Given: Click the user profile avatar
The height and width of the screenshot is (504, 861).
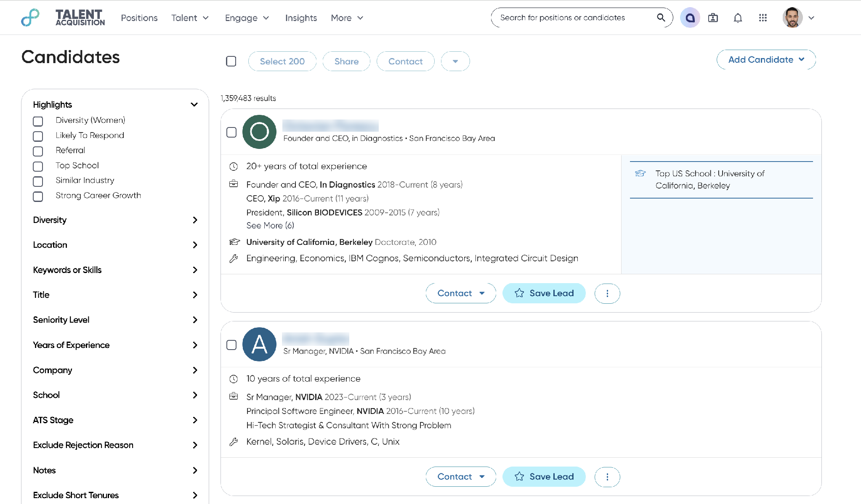Looking at the screenshot, I should tap(792, 18).
